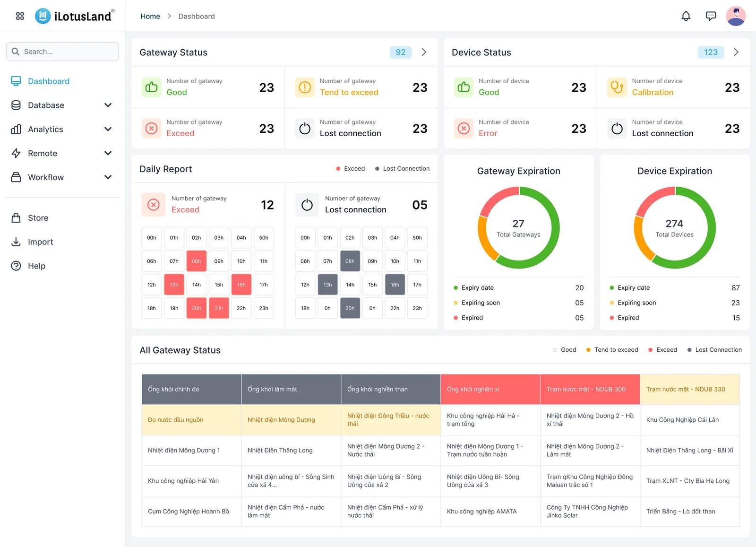Click the Device Expiration donut chart
The height and width of the screenshot is (547, 756).
675,228
